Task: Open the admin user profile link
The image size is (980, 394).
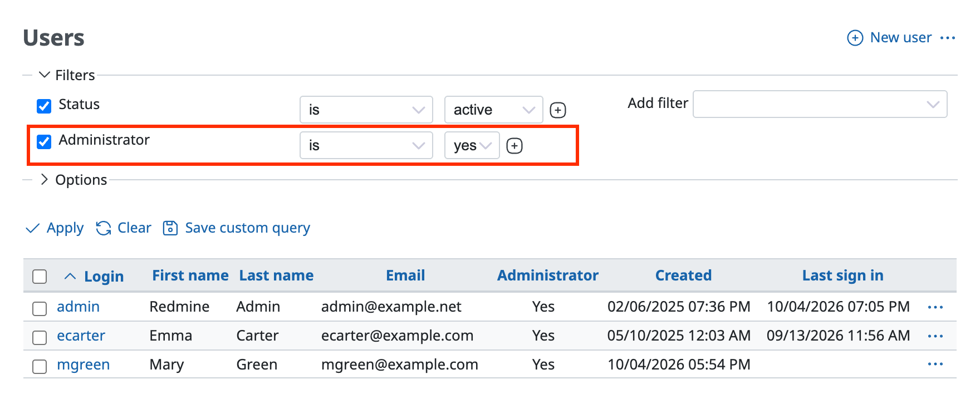Action: coord(79,307)
